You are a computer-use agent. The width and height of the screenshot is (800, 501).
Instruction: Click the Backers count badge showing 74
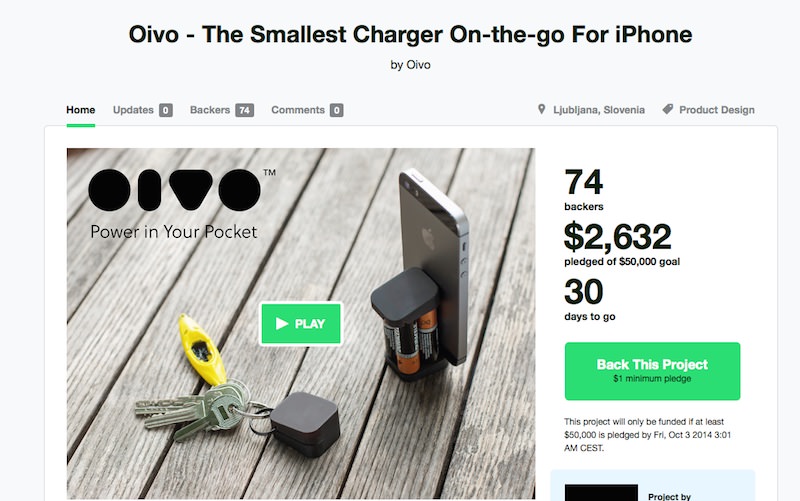(244, 110)
